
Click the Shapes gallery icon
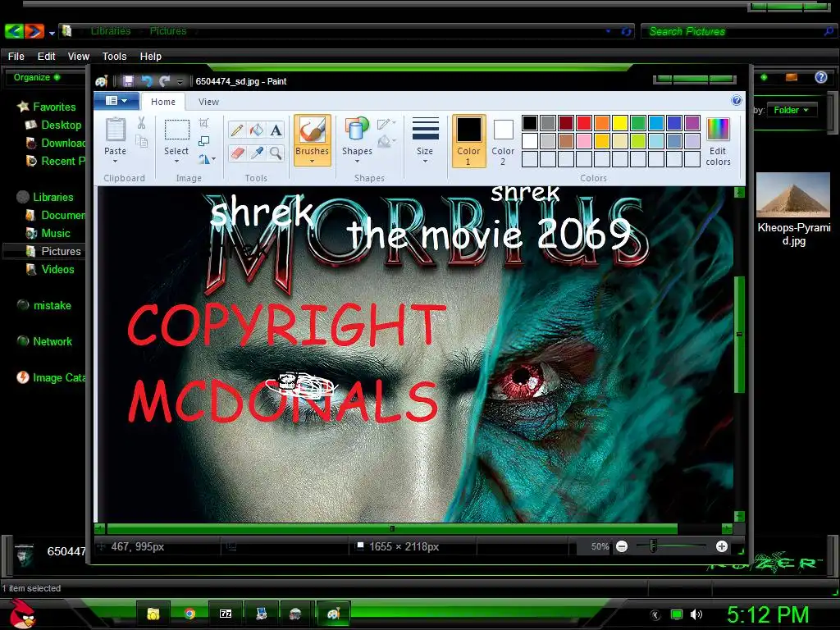pos(357,130)
